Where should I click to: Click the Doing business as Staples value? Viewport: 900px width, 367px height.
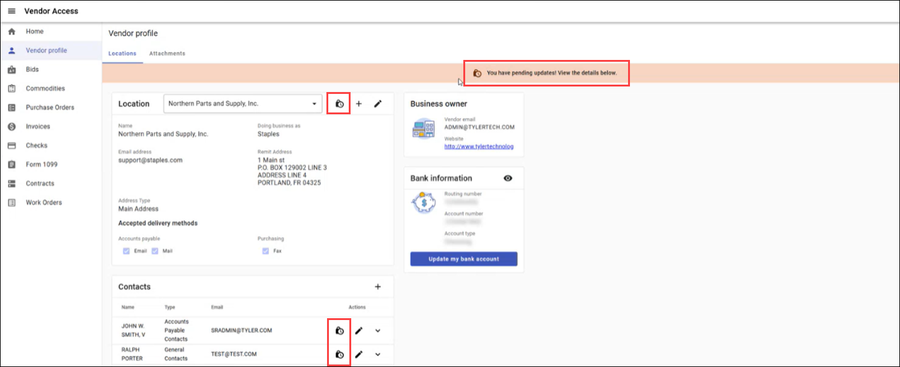269,134
